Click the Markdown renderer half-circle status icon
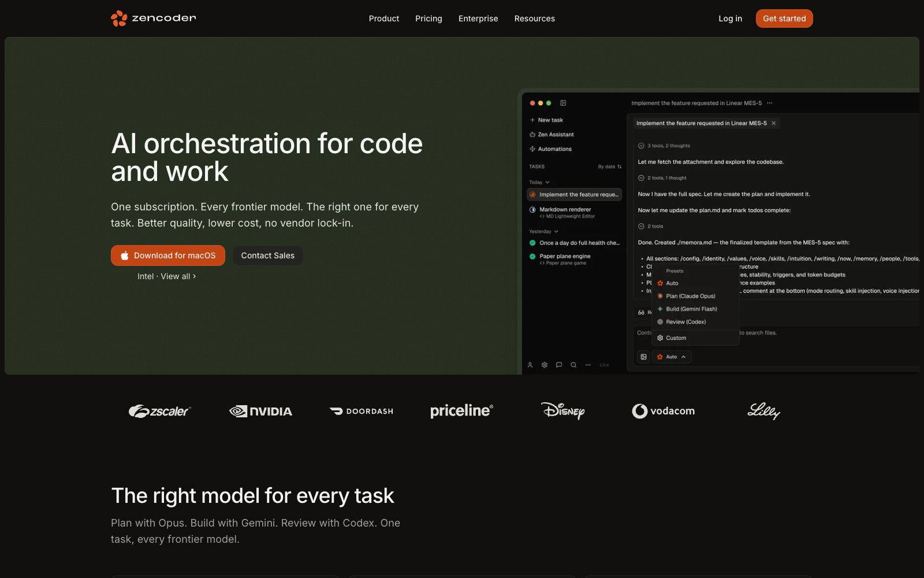This screenshot has width=924, height=578. point(532,210)
